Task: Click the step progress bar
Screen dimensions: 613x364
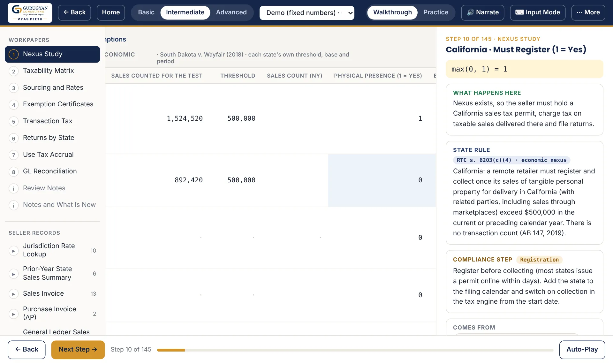Action: 355,350
